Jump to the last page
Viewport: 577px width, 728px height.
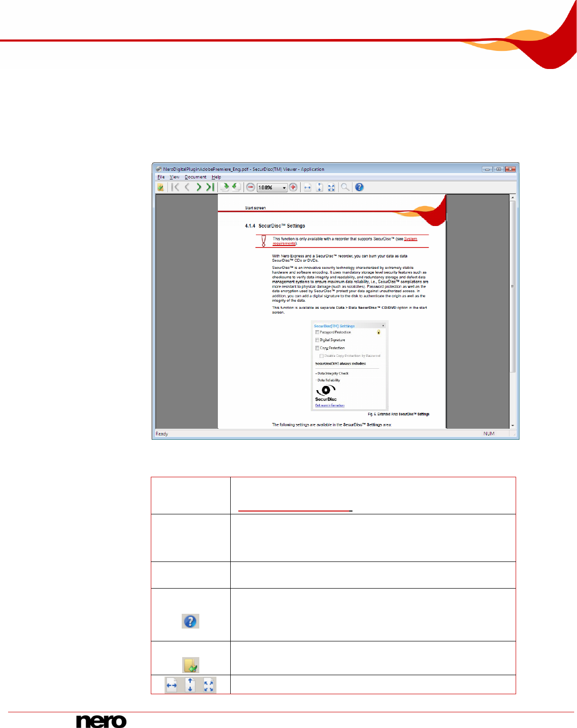click(210, 187)
